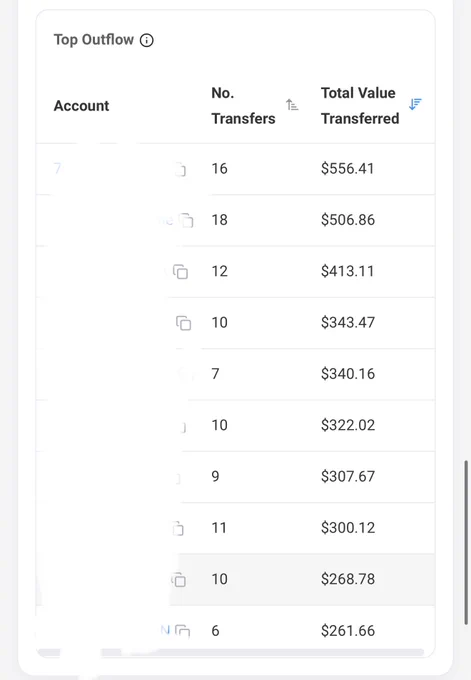Click the horizontal scrollbar under the table
This screenshot has height=680, width=471.
point(230,652)
